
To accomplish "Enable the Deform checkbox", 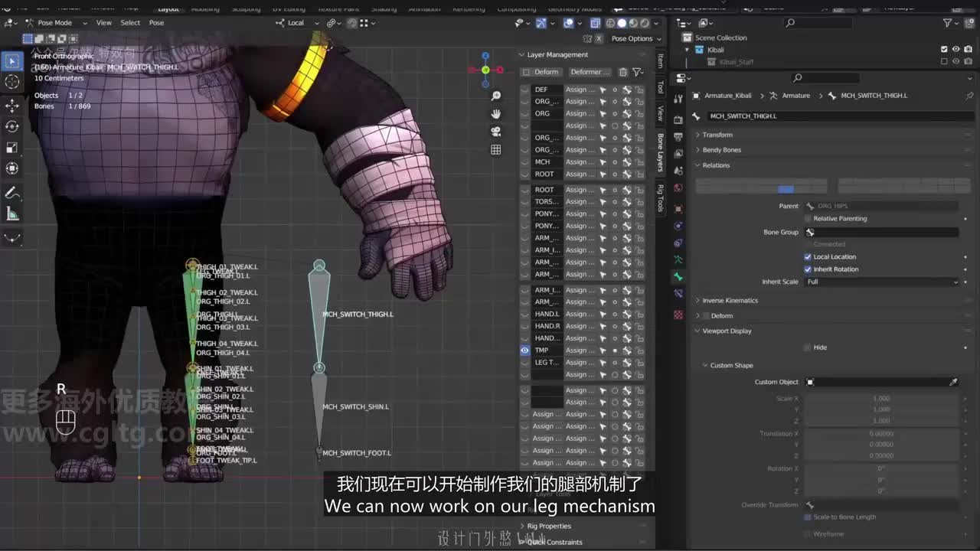I will click(x=706, y=316).
